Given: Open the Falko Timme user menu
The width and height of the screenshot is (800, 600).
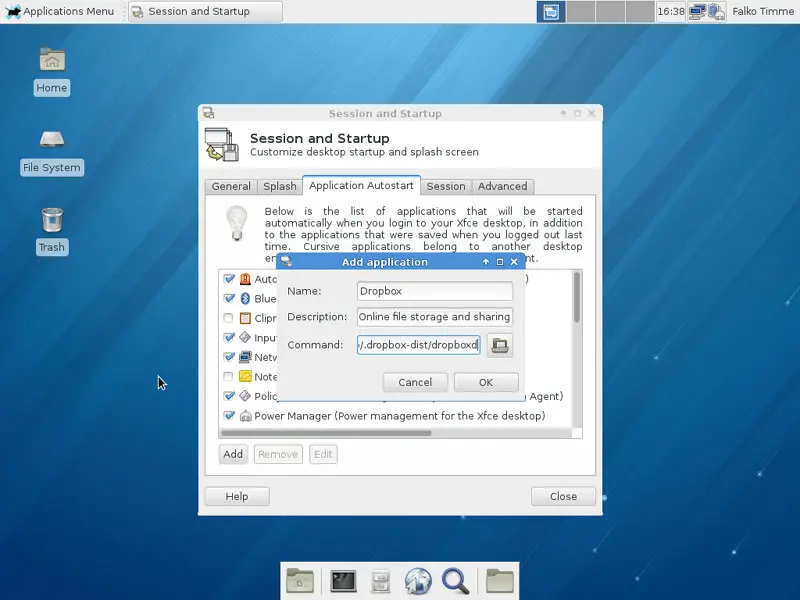Looking at the screenshot, I should click(x=763, y=11).
